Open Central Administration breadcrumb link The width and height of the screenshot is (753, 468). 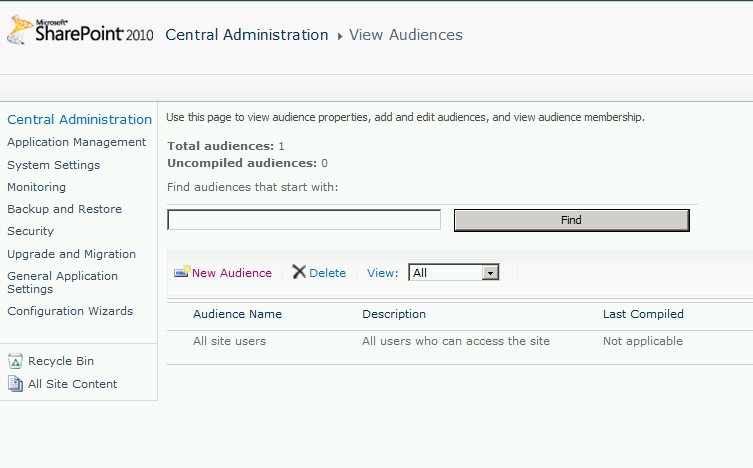(246, 35)
